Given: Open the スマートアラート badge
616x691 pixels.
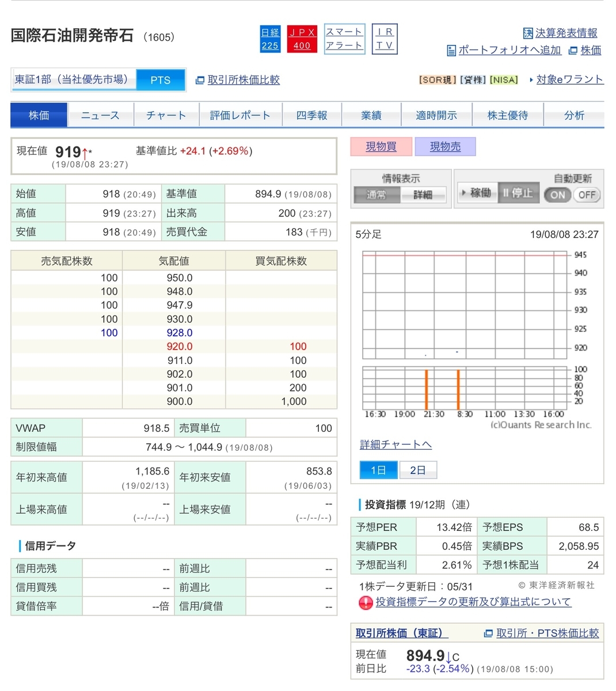Looking at the screenshot, I should [x=344, y=39].
